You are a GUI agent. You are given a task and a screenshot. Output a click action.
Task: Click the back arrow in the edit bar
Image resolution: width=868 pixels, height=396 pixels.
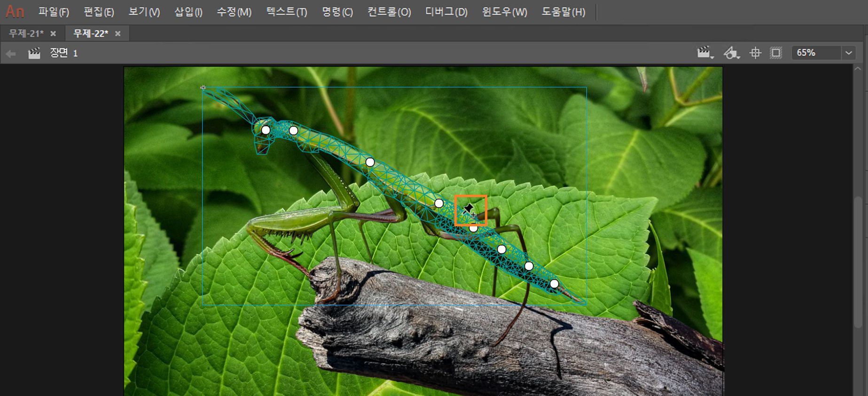pos(10,54)
